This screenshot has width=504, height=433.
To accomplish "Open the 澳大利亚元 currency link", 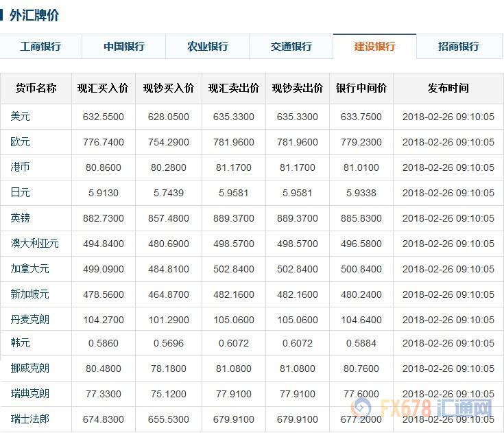I will point(35,243).
